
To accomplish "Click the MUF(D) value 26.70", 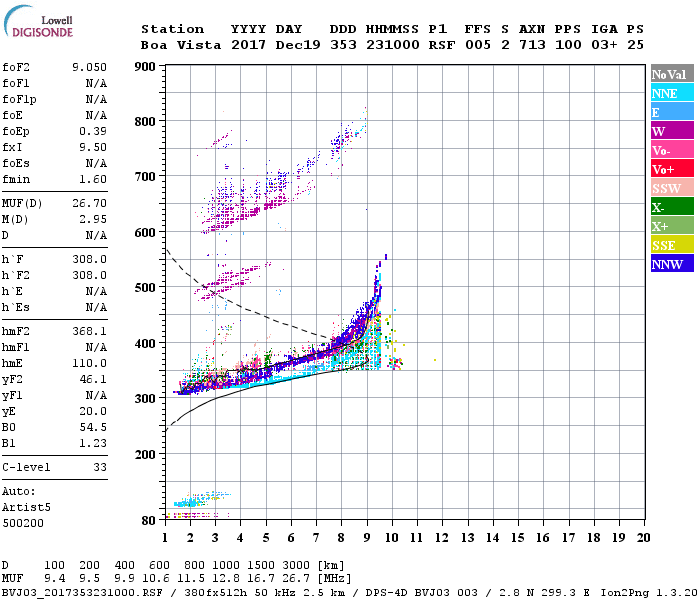I will pos(89,204).
